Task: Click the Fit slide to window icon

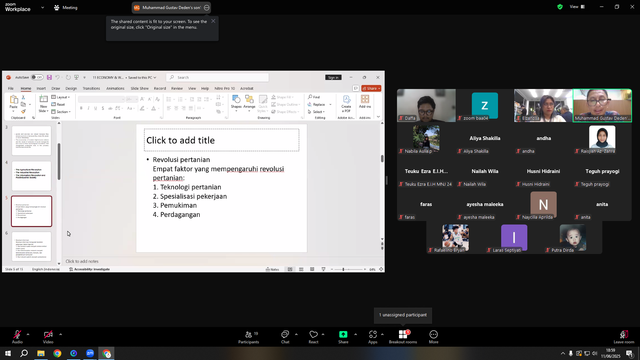Action: [x=381, y=269]
